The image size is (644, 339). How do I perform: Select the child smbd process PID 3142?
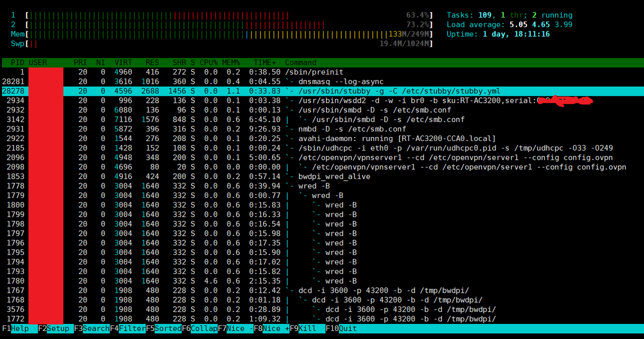[322, 119]
